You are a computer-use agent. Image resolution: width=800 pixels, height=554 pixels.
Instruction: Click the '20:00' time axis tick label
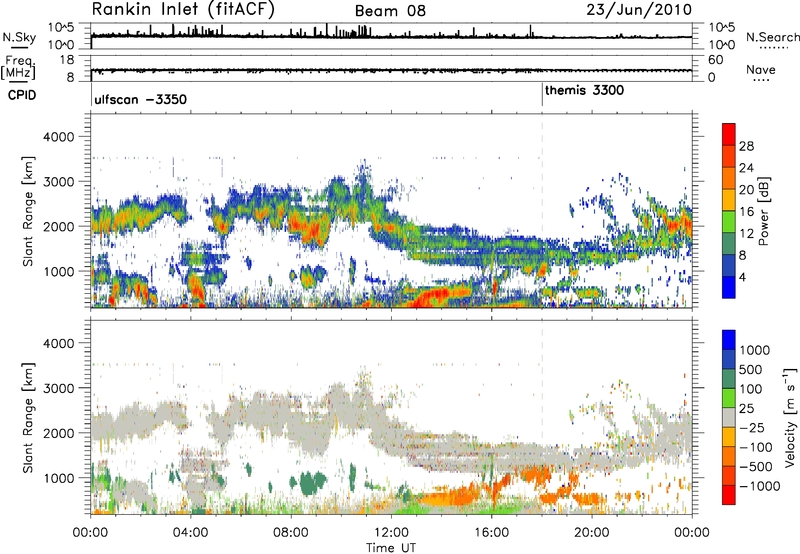(x=592, y=533)
